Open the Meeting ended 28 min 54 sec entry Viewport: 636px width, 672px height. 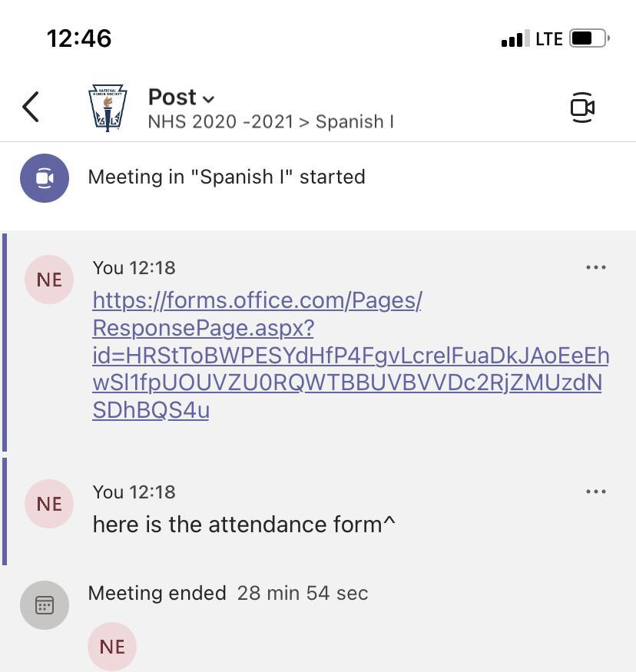coord(228,593)
